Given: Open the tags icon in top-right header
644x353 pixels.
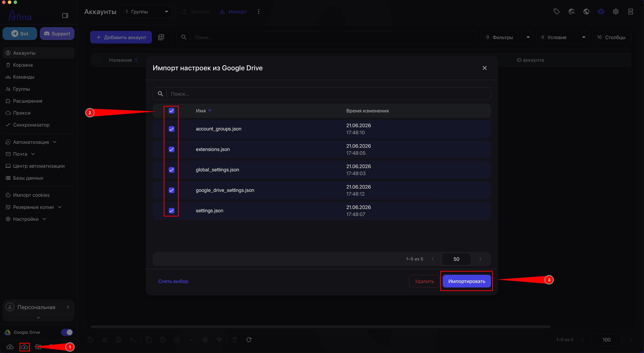Looking at the screenshot, I should (x=556, y=12).
